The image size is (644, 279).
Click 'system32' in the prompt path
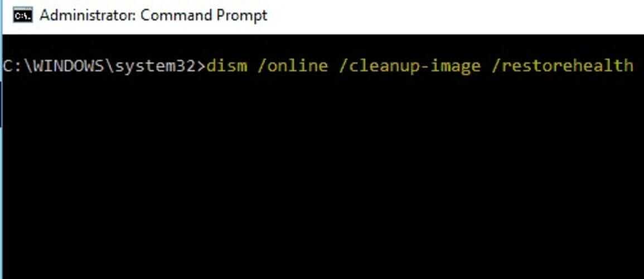pyautogui.click(x=154, y=66)
